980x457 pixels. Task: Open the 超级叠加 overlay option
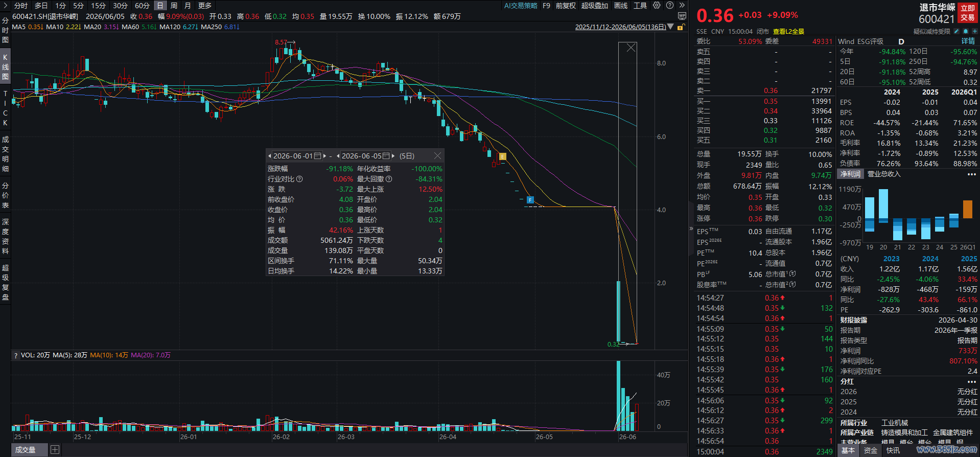tap(595, 6)
